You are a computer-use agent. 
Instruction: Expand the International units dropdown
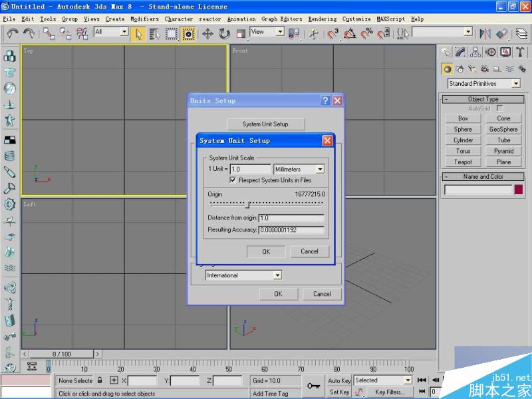[277, 275]
